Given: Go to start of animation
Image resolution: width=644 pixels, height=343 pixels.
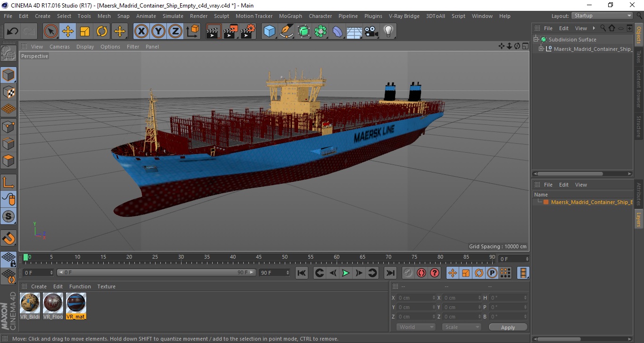Looking at the screenshot, I should 302,273.
